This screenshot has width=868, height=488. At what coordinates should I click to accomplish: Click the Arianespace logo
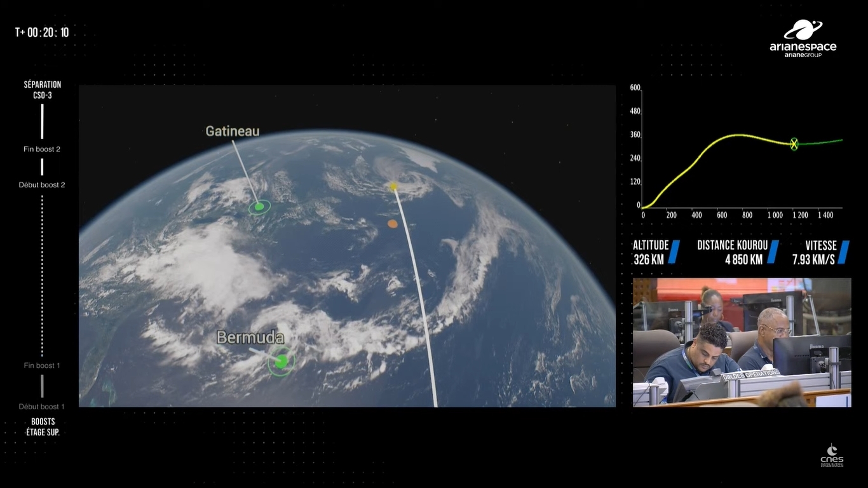point(803,39)
